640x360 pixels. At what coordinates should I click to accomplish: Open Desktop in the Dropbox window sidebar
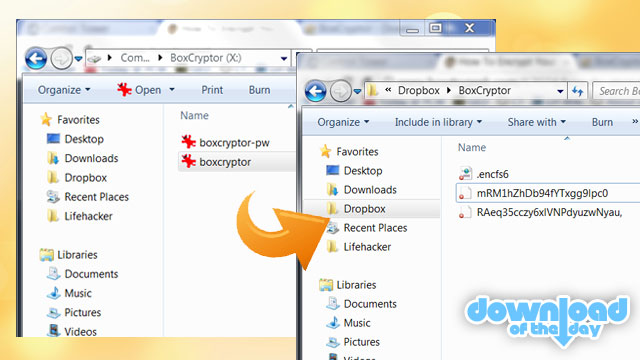click(362, 171)
